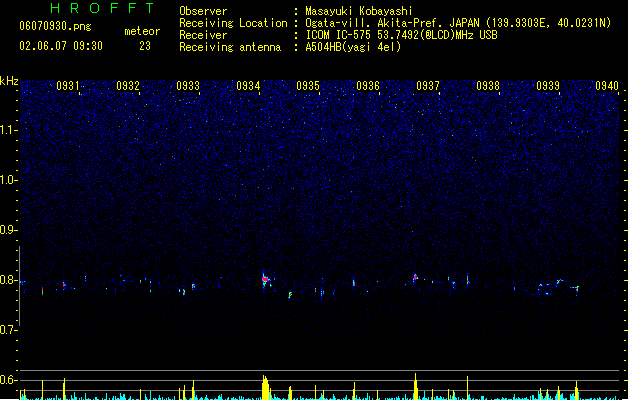Click the 0.7 kHz axis label
Image resolution: width=629 pixels, height=400 pixels.
tap(8, 330)
